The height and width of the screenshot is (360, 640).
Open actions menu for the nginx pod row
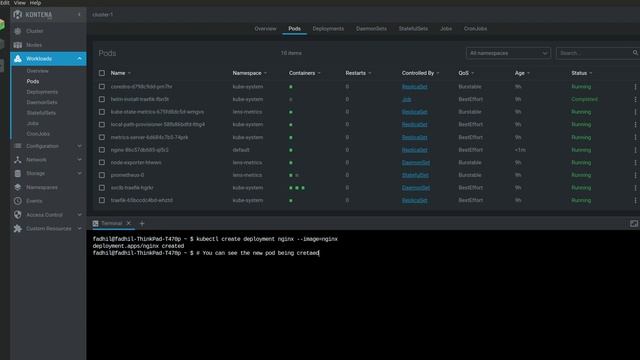(635, 150)
